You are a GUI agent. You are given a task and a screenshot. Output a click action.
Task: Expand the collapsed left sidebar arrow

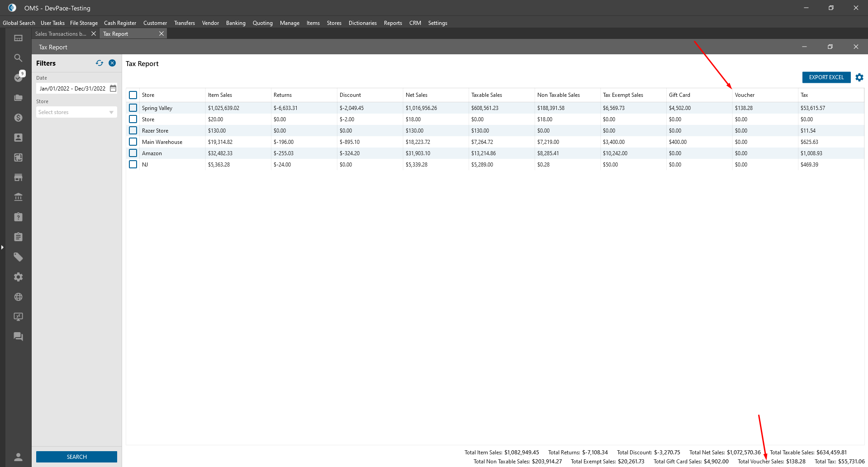tap(2, 247)
